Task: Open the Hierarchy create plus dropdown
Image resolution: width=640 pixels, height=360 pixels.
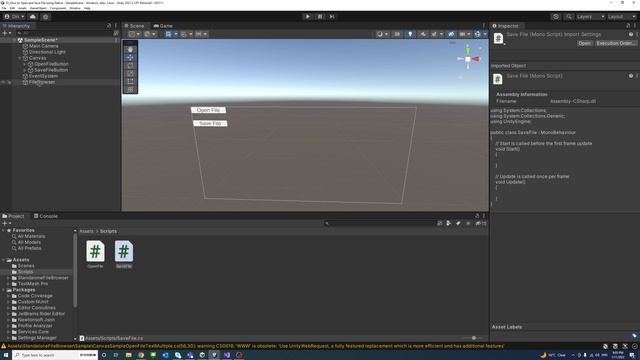Action: [x=7, y=33]
